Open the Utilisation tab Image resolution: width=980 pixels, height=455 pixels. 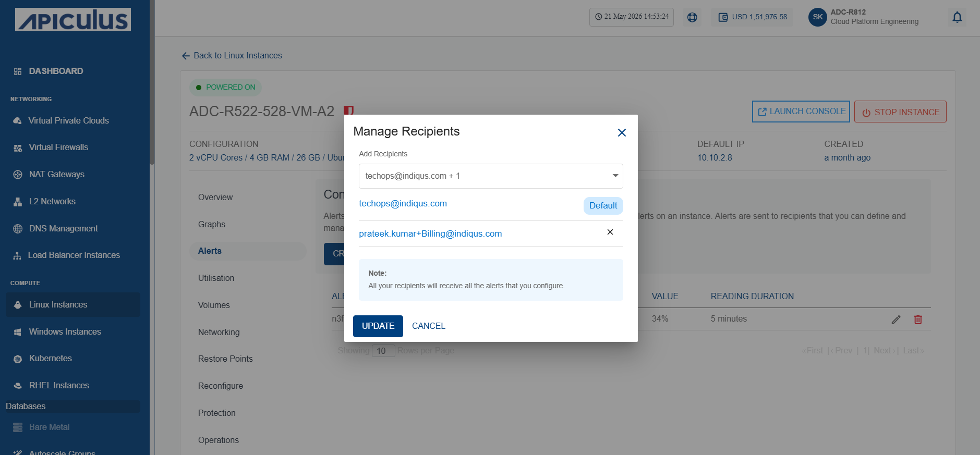pyautogui.click(x=216, y=278)
